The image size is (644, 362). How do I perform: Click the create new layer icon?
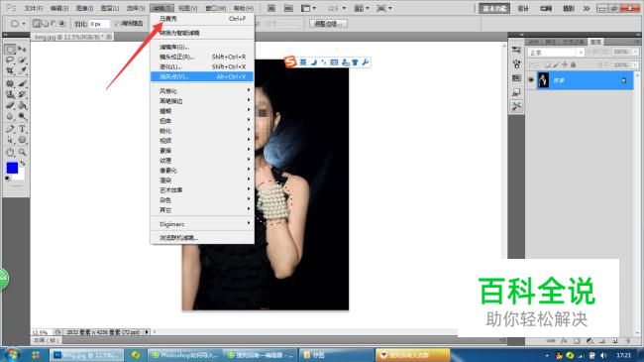click(x=614, y=340)
